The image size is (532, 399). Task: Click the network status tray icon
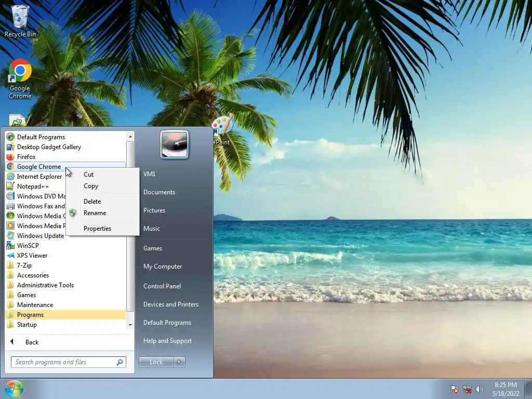(467, 389)
